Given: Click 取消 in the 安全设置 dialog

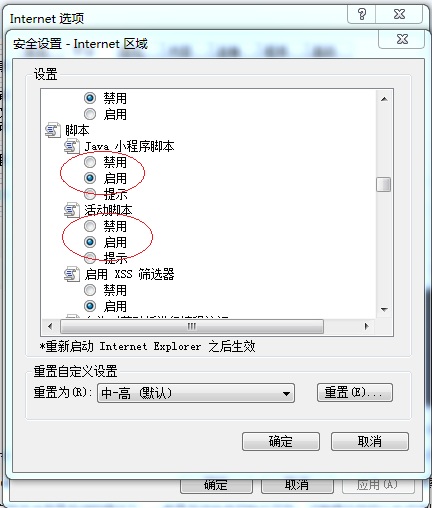Looking at the screenshot, I should coord(370,442).
